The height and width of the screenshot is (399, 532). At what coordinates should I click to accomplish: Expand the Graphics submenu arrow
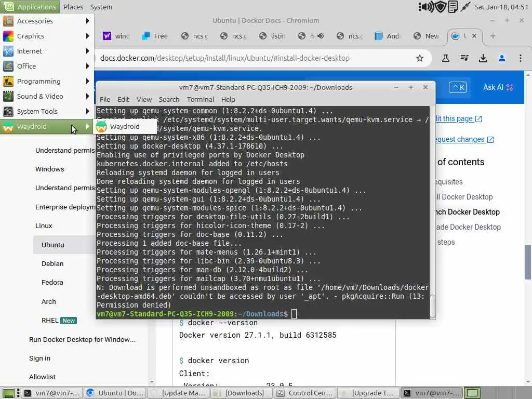tap(87, 36)
